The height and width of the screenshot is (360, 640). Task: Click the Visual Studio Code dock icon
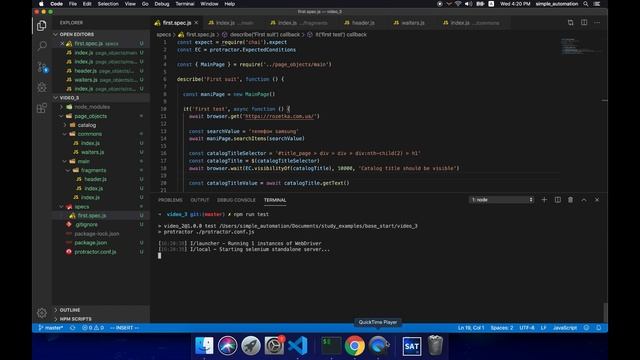pyautogui.click(x=298, y=345)
